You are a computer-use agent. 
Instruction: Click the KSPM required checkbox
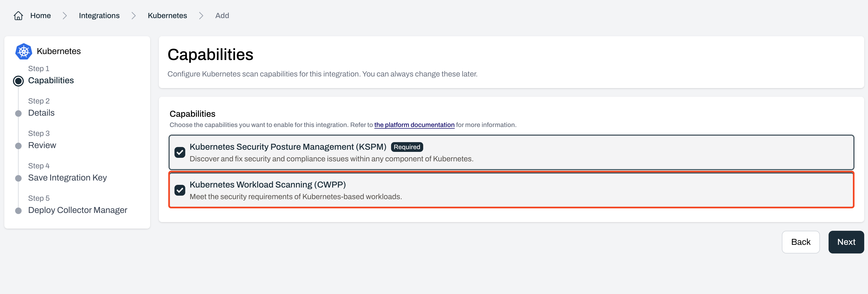point(180,152)
